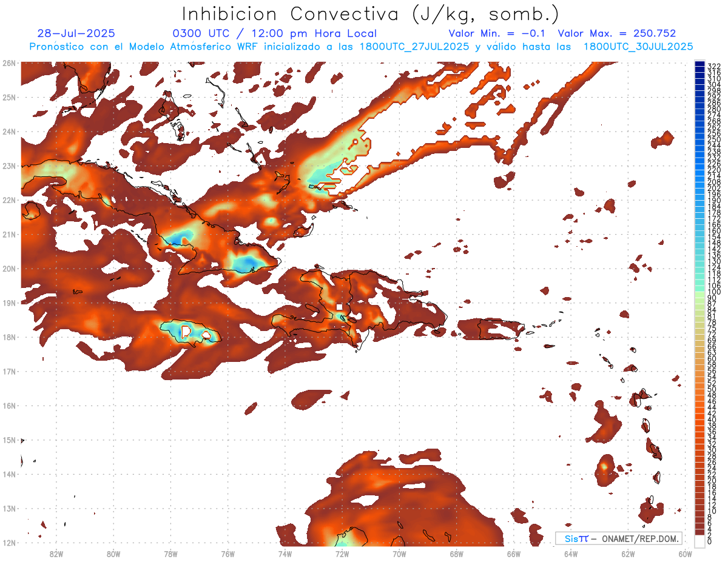The image size is (728, 562).
Task: Click the 'Valor Max. = 250.752' text
Action: [x=617, y=34]
